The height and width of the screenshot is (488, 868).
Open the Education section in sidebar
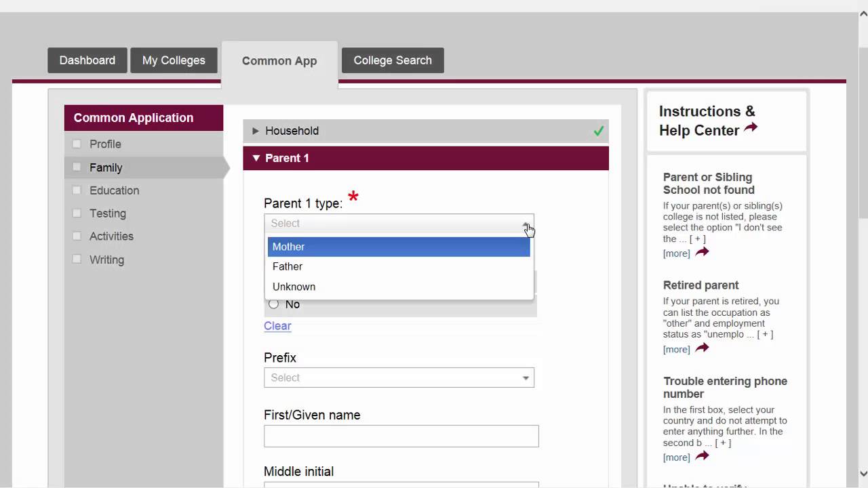point(114,190)
